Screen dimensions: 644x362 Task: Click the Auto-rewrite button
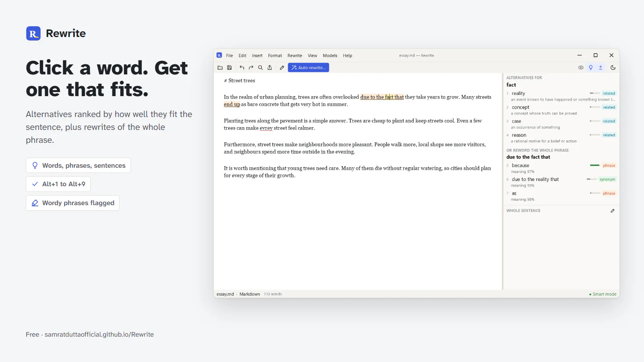tap(308, 68)
